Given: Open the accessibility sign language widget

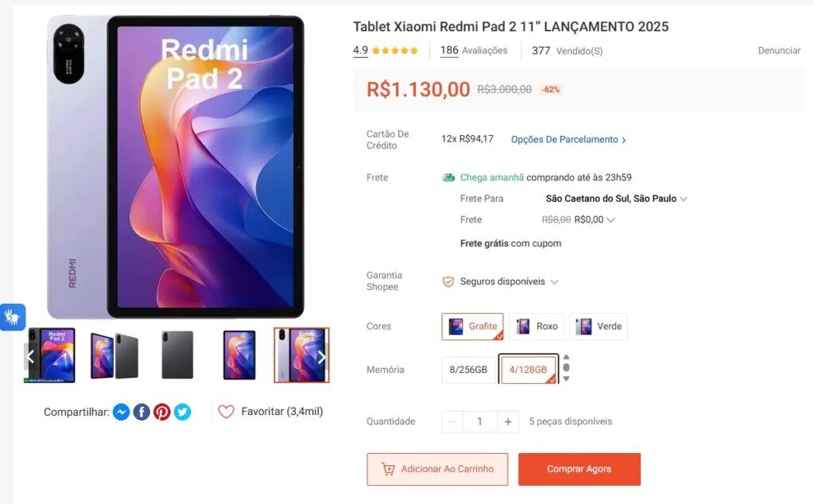Looking at the screenshot, I should (12, 316).
